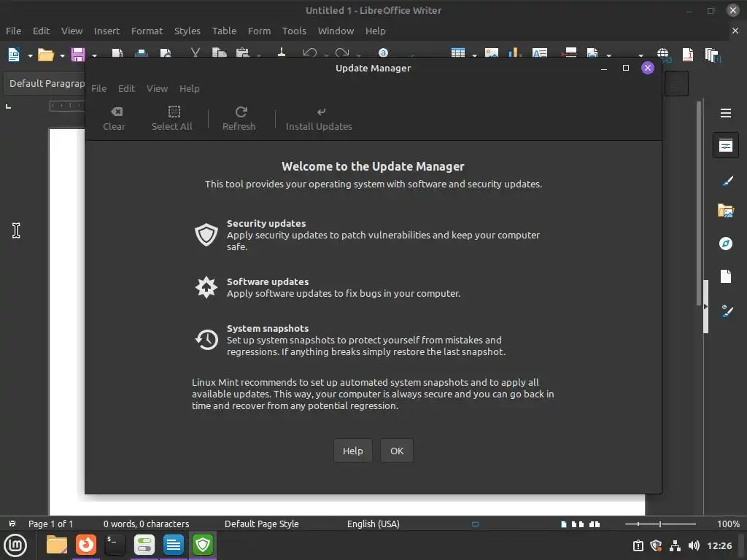Click the Help button in welcome screen
This screenshot has height=560, width=747.
coord(352,451)
